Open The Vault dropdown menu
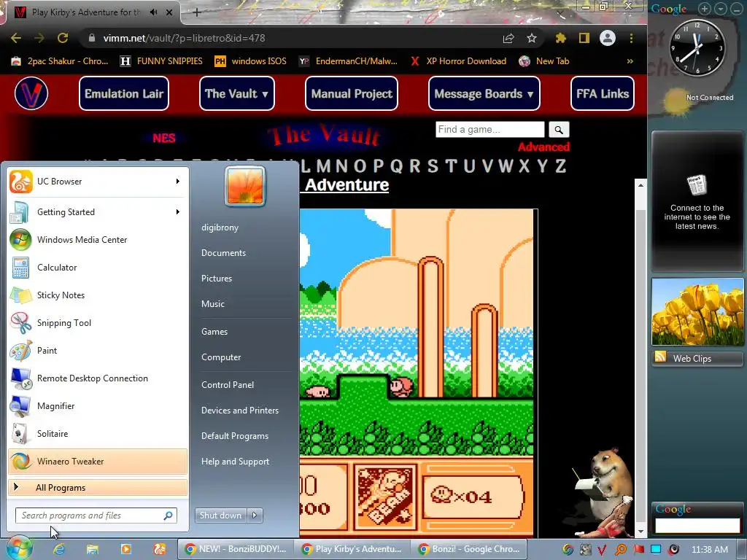747x560 pixels. pyautogui.click(x=237, y=93)
